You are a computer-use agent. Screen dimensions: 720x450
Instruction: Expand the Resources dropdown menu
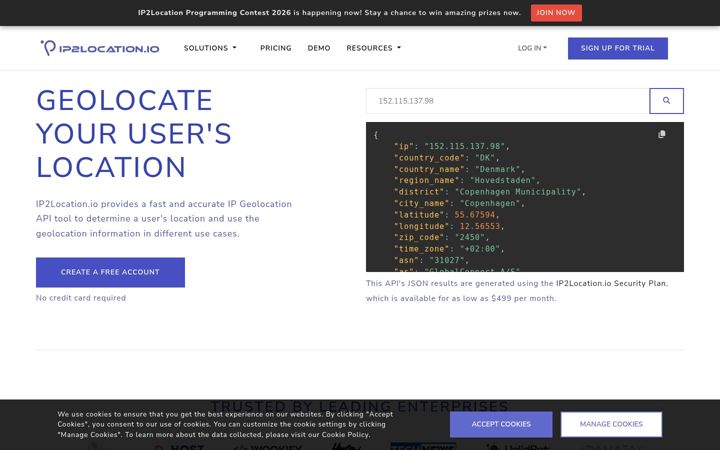click(x=373, y=48)
